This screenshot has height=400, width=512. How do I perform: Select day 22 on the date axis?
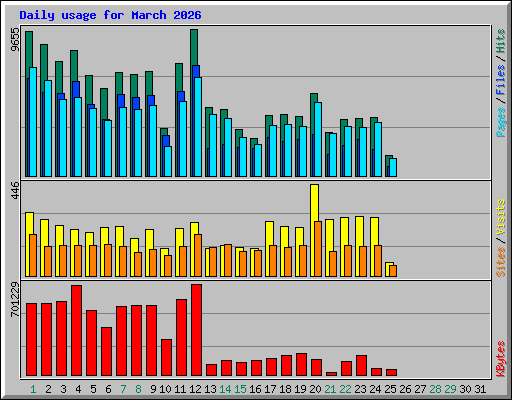coord(345,389)
